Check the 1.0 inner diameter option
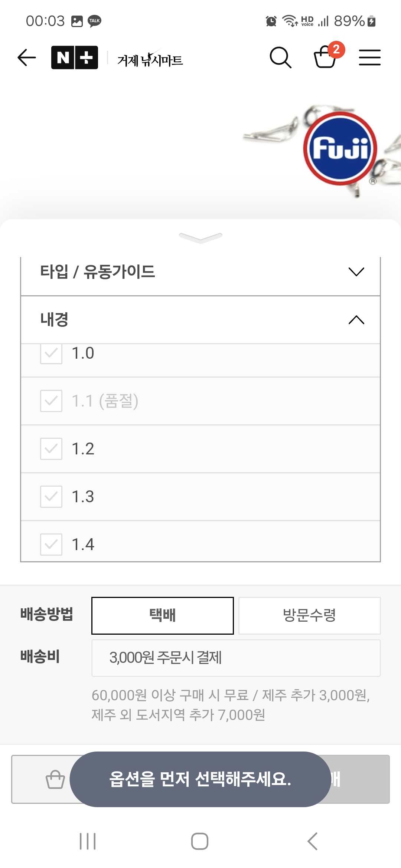 coord(51,353)
